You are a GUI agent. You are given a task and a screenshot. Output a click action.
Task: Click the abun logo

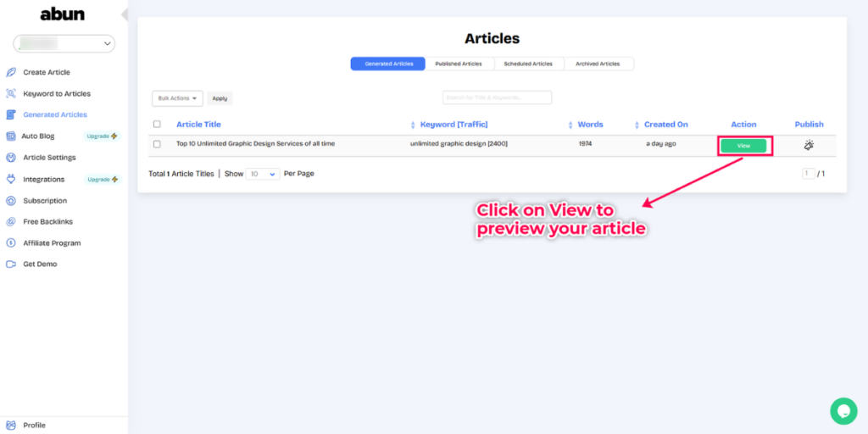point(63,15)
